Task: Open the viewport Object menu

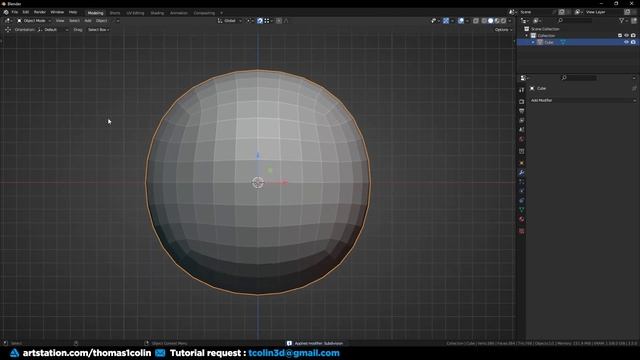Action: point(102,20)
